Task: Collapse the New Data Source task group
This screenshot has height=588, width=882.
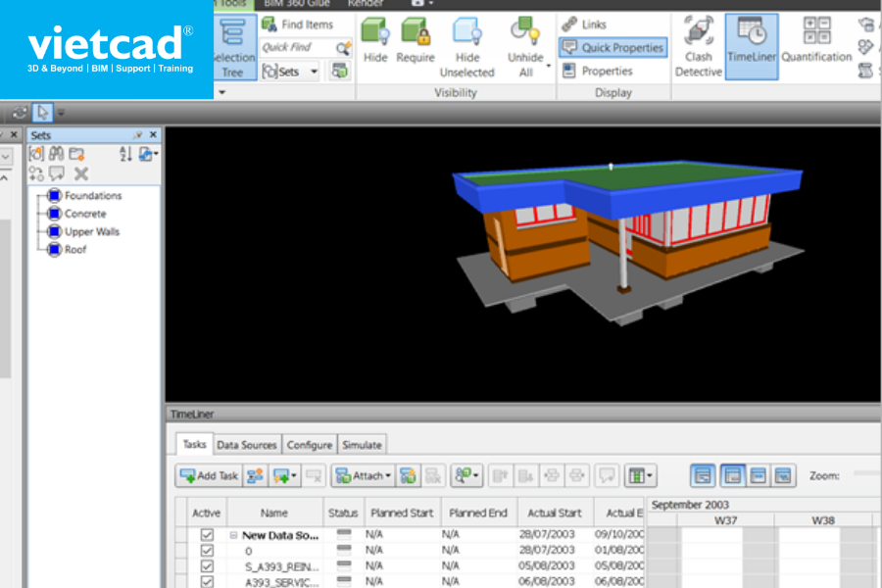Action: tap(233, 535)
